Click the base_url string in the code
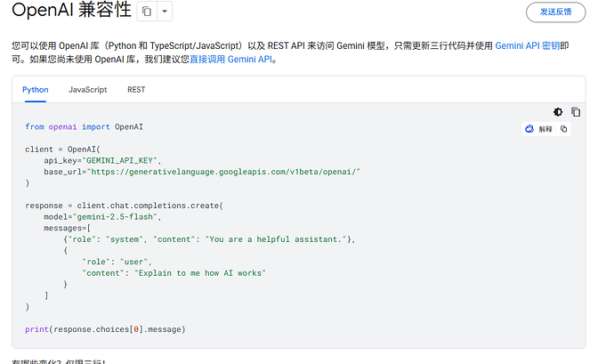The height and width of the screenshot is (364, 614). tap(223, 172)
